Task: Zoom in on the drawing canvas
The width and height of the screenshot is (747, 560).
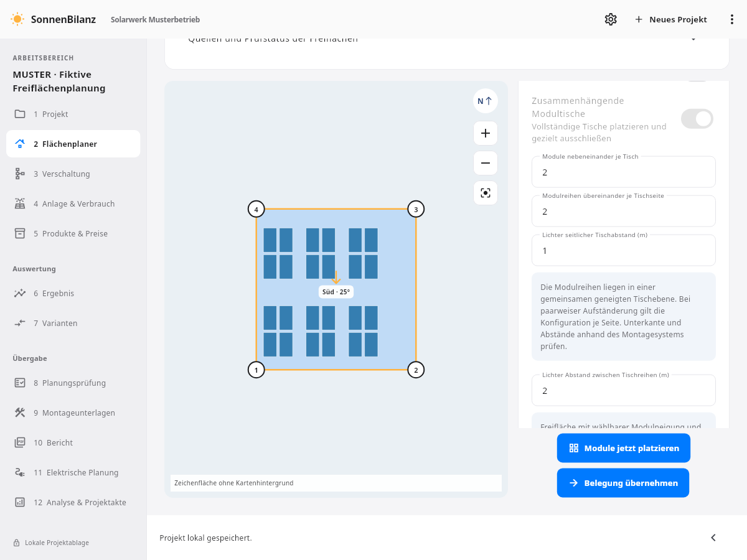Action: (486, 133)
